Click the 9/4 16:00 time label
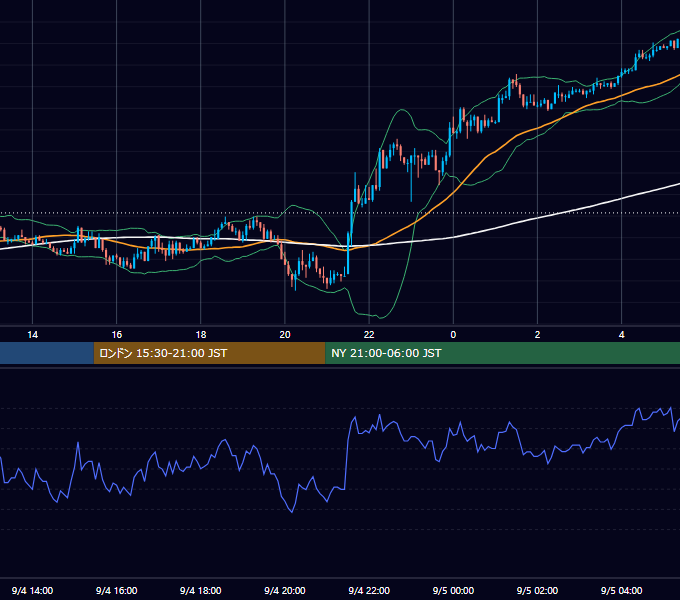The width and height of the screenshot is (680, 600). [x=117, y=590]
